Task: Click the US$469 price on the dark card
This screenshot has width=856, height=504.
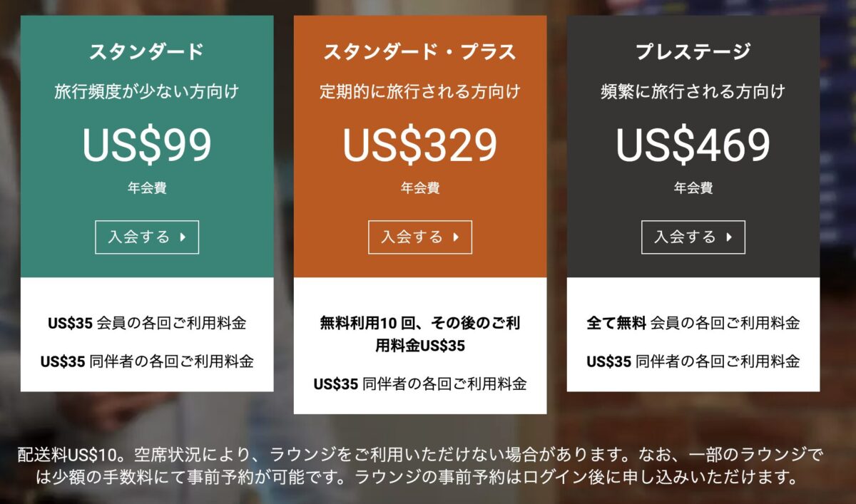Action: click(693, 145)
